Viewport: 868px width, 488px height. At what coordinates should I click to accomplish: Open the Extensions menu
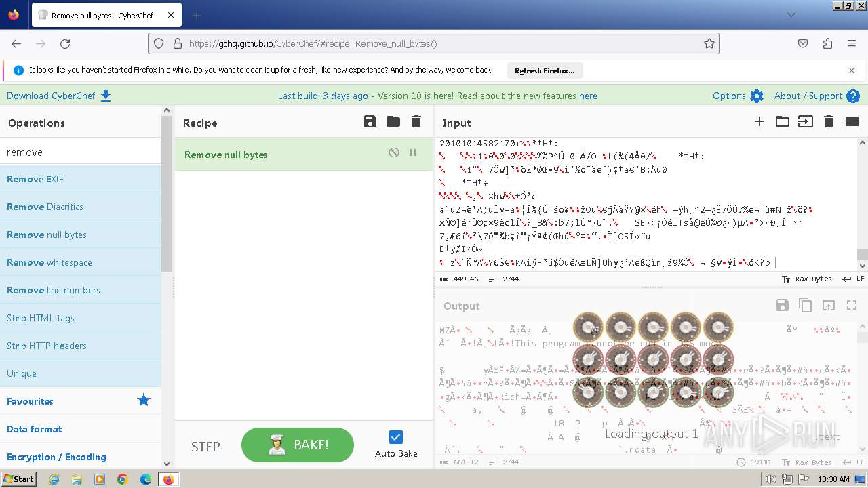click(x=827, y=43)
